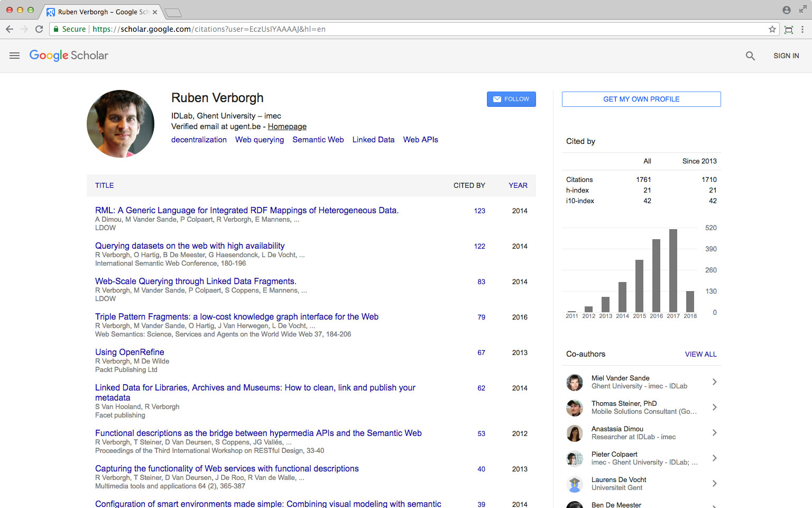812x508 pixels.
Task: Click the Secure padlock icon
Action: [x=56, y=29]
